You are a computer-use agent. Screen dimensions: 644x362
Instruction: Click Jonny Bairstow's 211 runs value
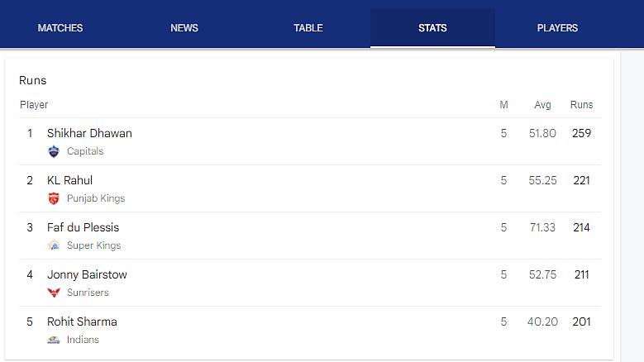click(581, 274)
